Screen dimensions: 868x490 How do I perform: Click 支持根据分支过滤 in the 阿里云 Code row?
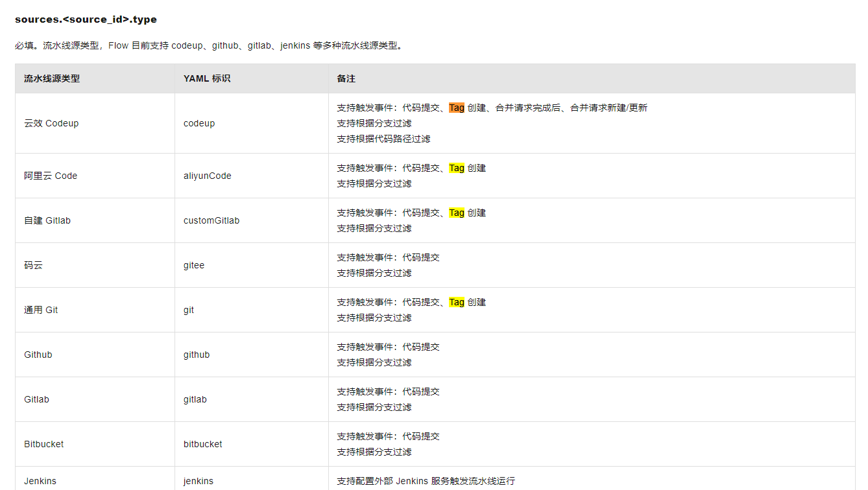point(374,183)
